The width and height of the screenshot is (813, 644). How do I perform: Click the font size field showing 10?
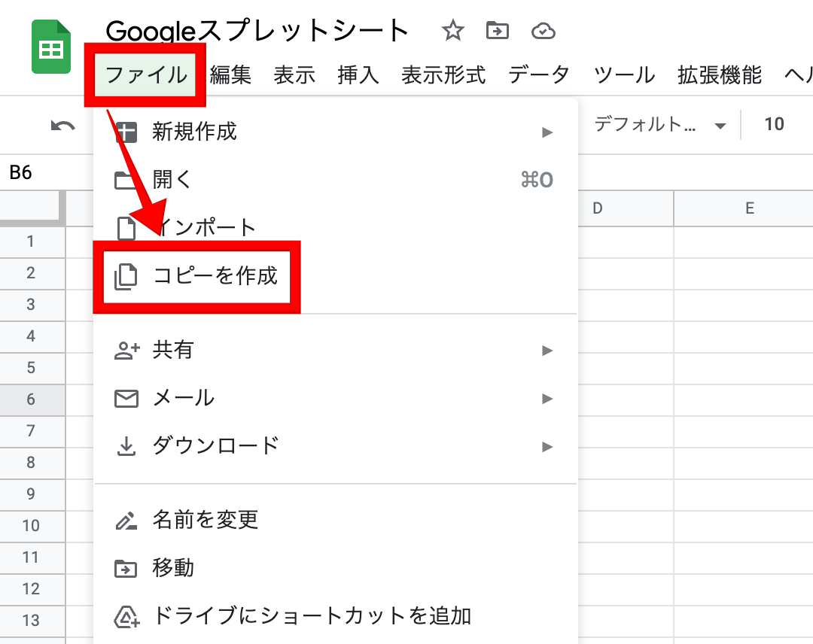click(x=774, y=124)
